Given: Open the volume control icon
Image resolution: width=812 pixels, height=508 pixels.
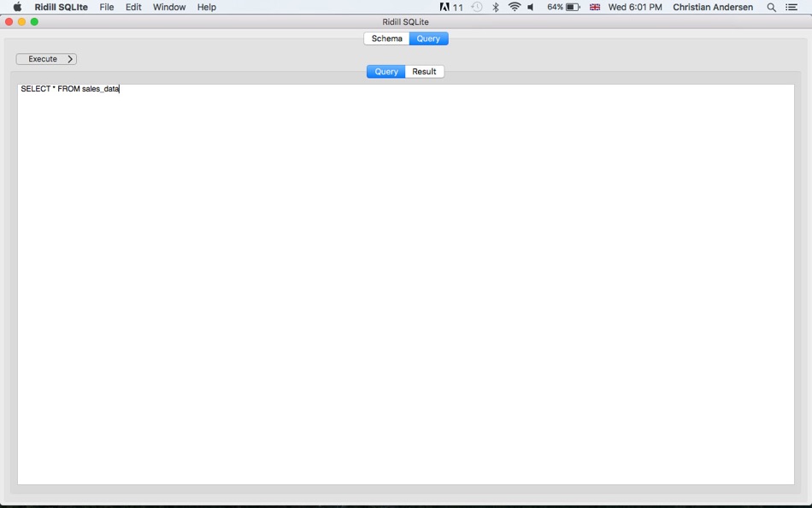Looking at the screenshot, I should click(x=531, y=7).
